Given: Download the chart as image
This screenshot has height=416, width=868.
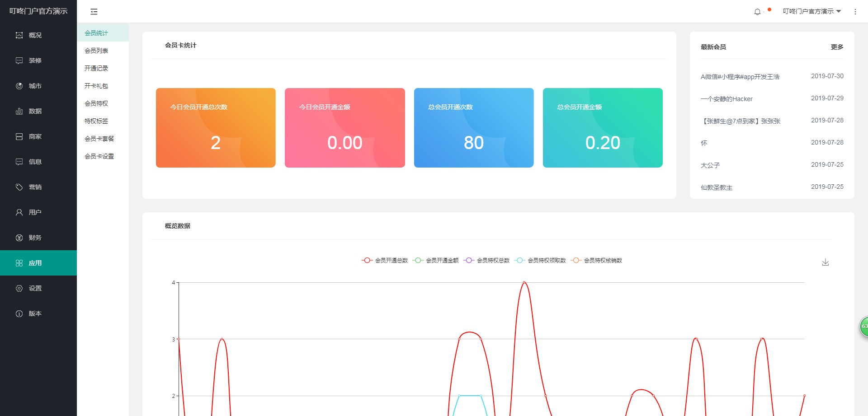Looking at the screenshot, I should point(825,262).
